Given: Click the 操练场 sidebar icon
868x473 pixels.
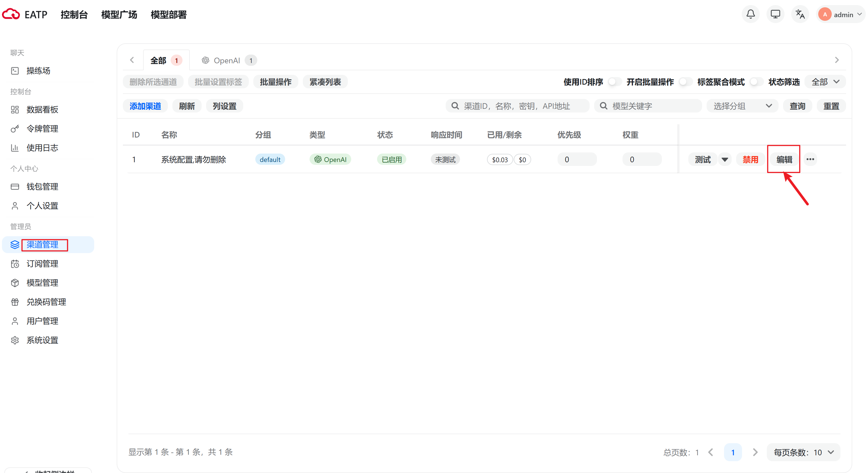Looking at the screenshot, I should [x=15, y=71].
